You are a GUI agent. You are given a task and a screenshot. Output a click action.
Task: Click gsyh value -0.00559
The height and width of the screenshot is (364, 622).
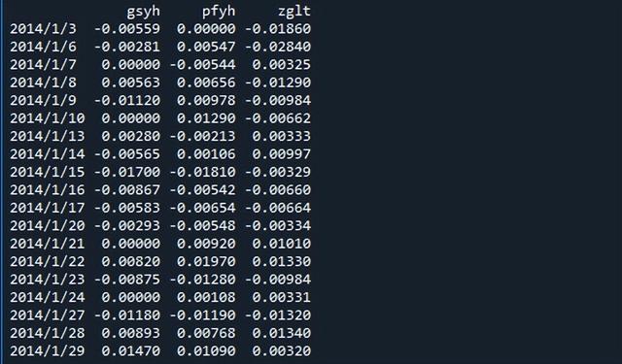pyautogui.click(x=127, y=29)
